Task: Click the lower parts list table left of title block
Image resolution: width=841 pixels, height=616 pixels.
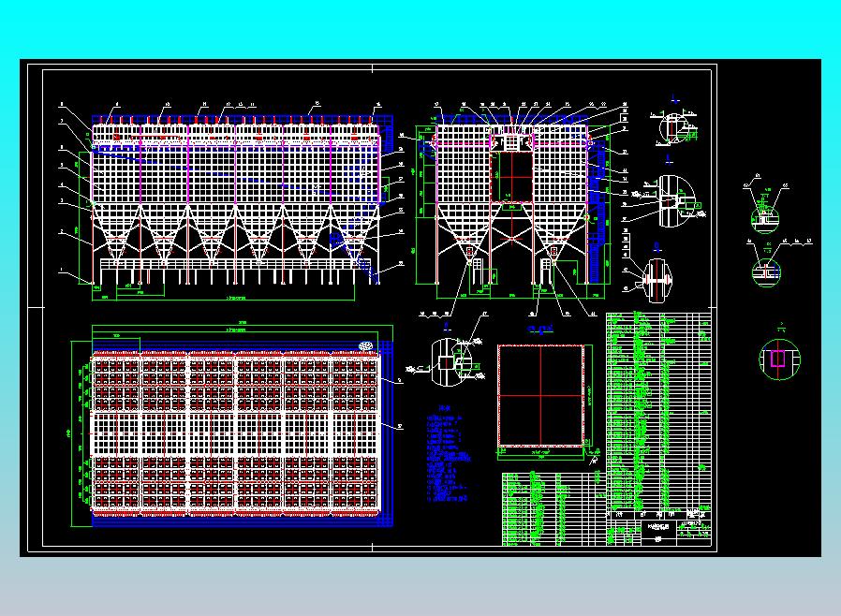Action: pos(554,508)
